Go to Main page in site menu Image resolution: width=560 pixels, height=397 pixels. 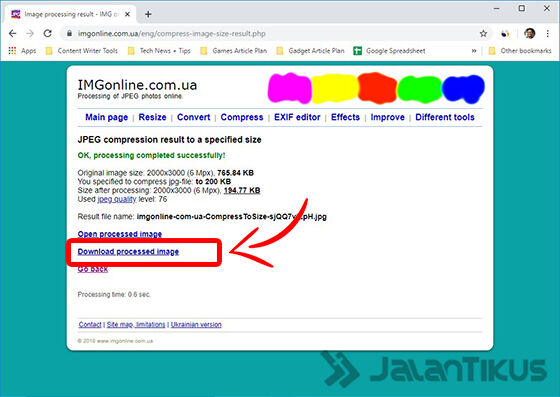click(x=106, y=117)
